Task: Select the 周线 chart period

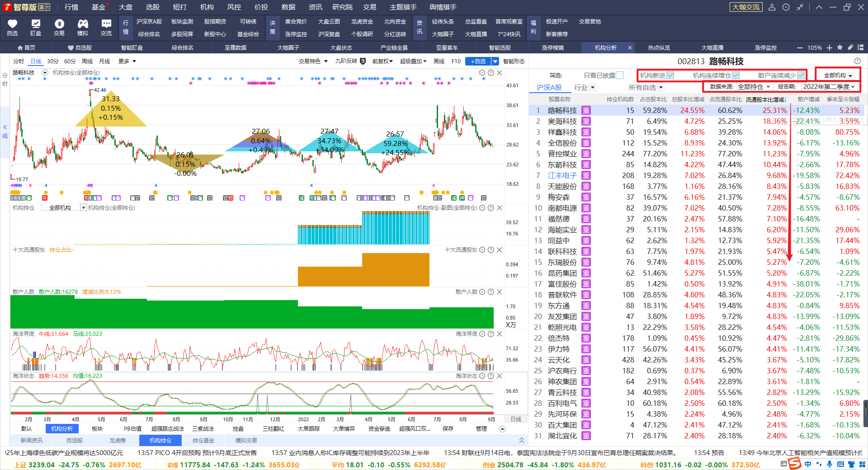Action: tap(87, 61)
